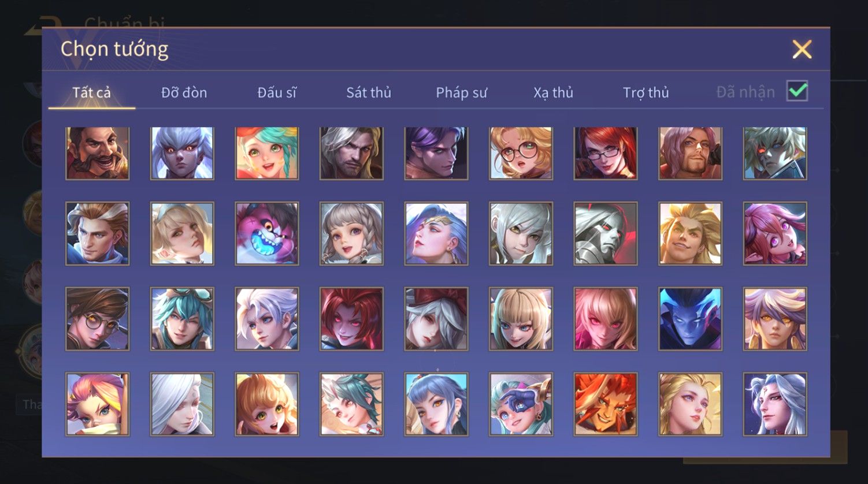Switch to the Đỡ đòn tab
Screen dimensions: 868x484
(184, 92)
